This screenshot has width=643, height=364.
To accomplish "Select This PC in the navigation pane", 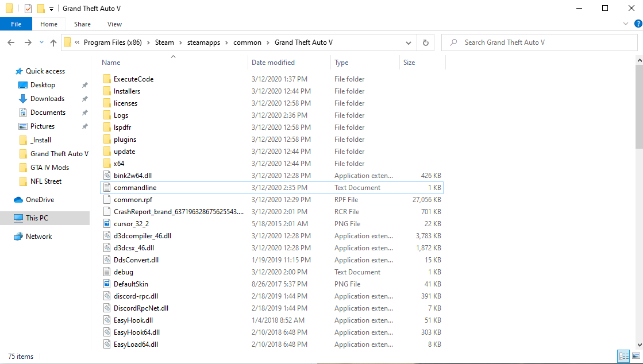I will (45, 218).
